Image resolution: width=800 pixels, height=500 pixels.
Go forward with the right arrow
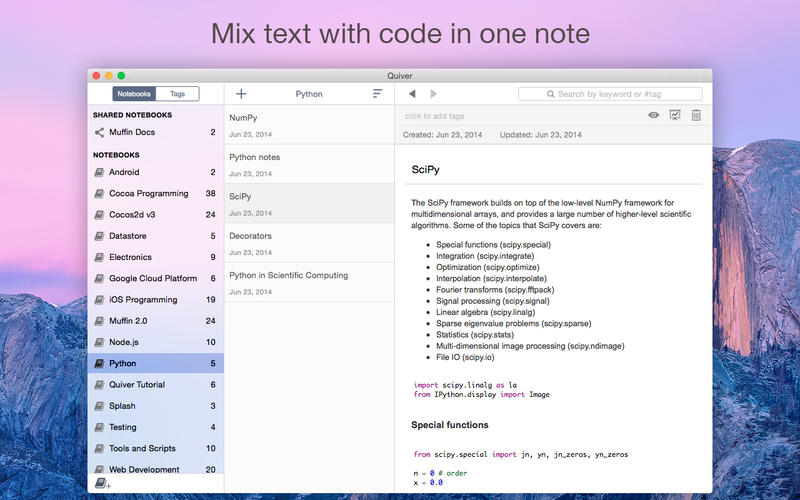click(x=434, y=94)
